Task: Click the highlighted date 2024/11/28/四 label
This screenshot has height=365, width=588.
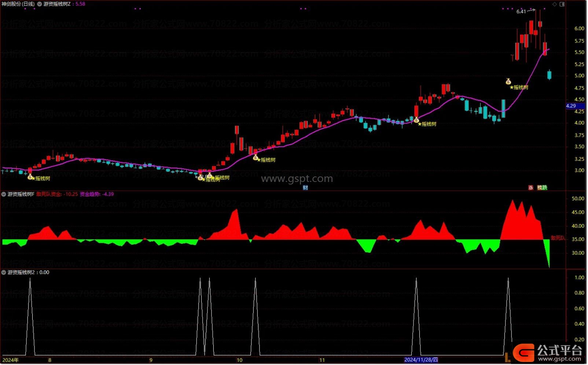Action: [x=421, y=360]
